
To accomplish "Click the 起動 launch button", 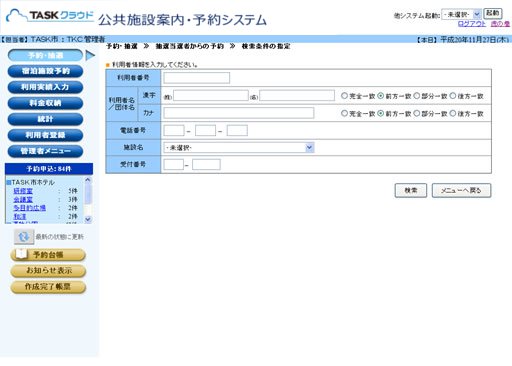I will click(x=493, y=13).
